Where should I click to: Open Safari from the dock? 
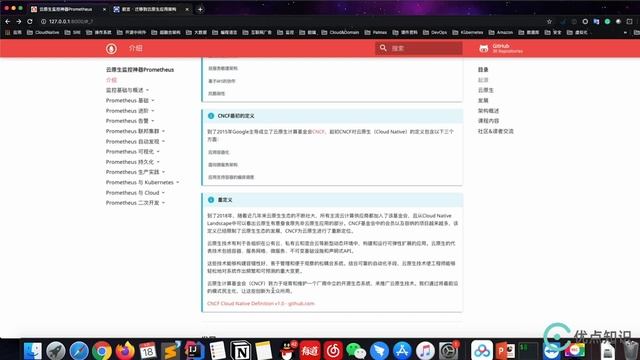coord(79,351)
